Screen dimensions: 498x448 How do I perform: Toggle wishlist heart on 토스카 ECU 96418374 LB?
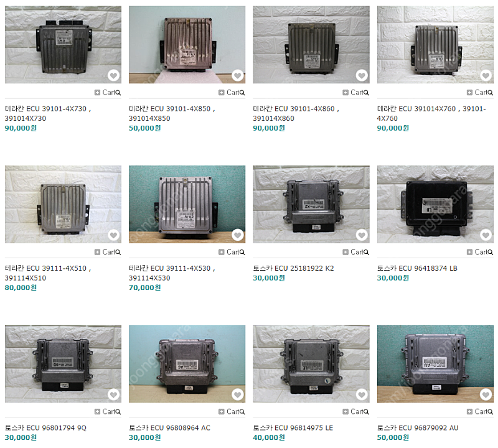click(x=486, y=235)
